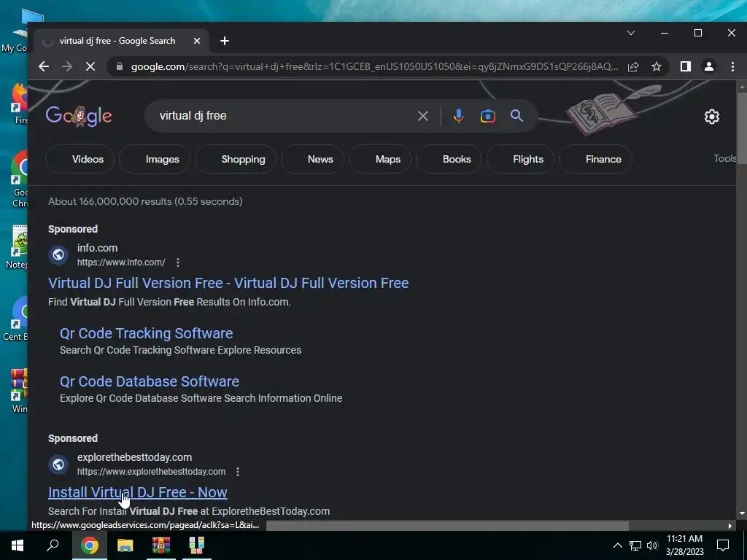Open WinRAR from the taskbar
The width and height of the screenshot is (747, 560).
point(161,545)
